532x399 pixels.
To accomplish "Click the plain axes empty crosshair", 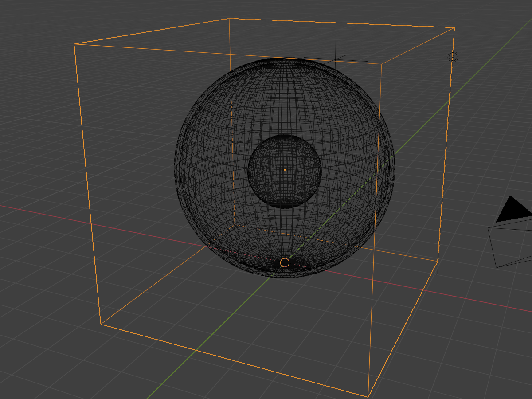I will pyautogui.click(x=336, y=58).
